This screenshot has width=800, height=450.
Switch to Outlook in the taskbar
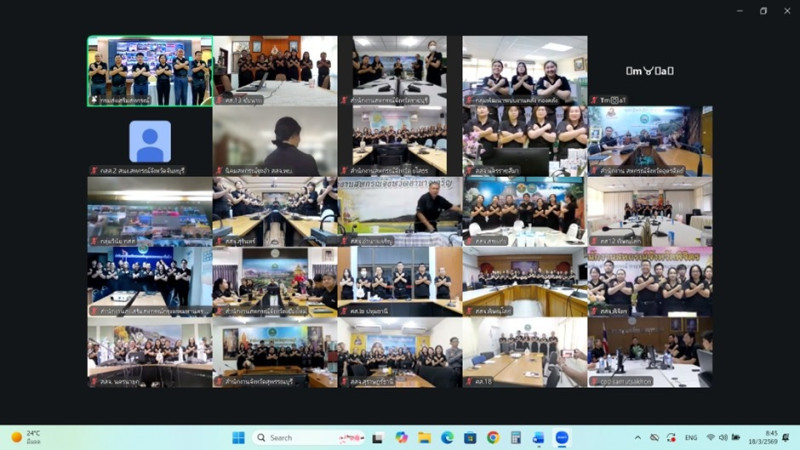click(x=538, y=437)
